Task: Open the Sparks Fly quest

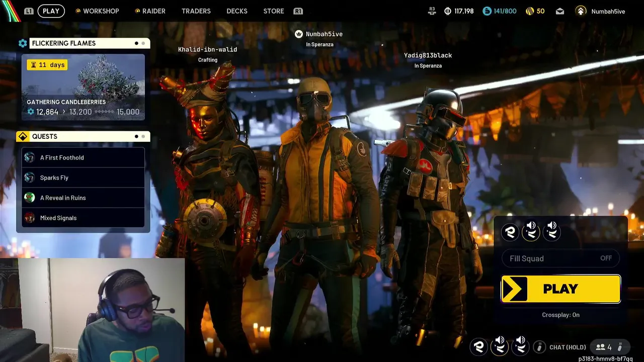Action: 83,177
